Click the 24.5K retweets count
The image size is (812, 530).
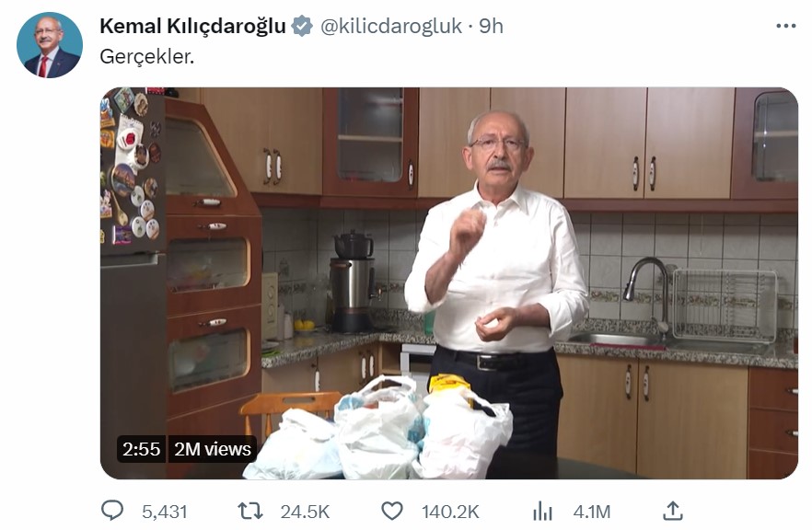(x=305, y=512)
